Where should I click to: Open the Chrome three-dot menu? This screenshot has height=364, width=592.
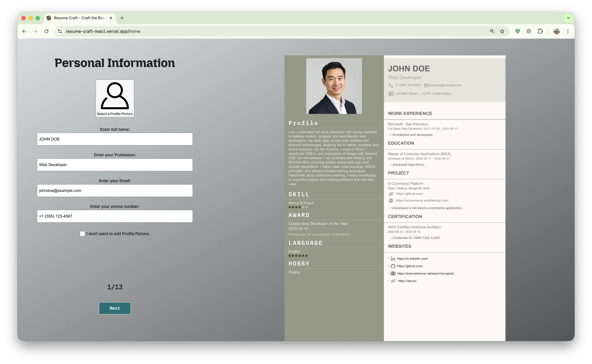[x=568, y=31]
